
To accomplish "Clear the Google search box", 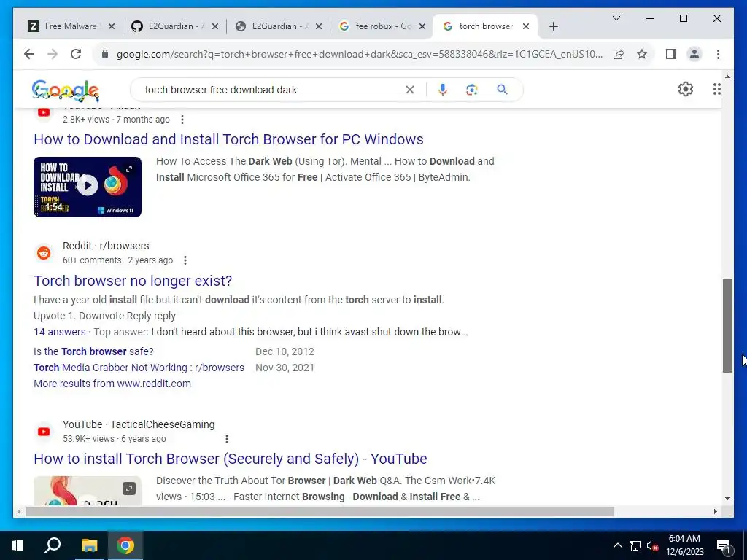I will (x=410, y=90).
